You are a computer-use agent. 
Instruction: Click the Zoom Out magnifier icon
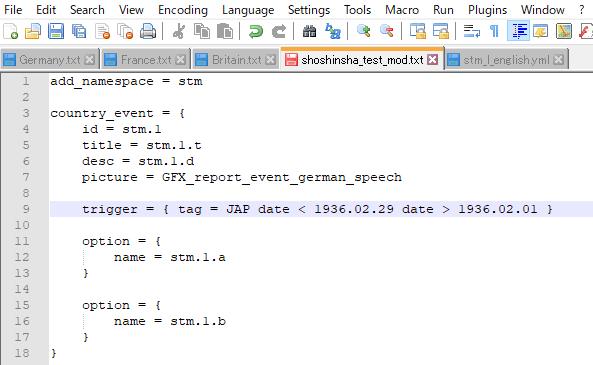[387, 31]
